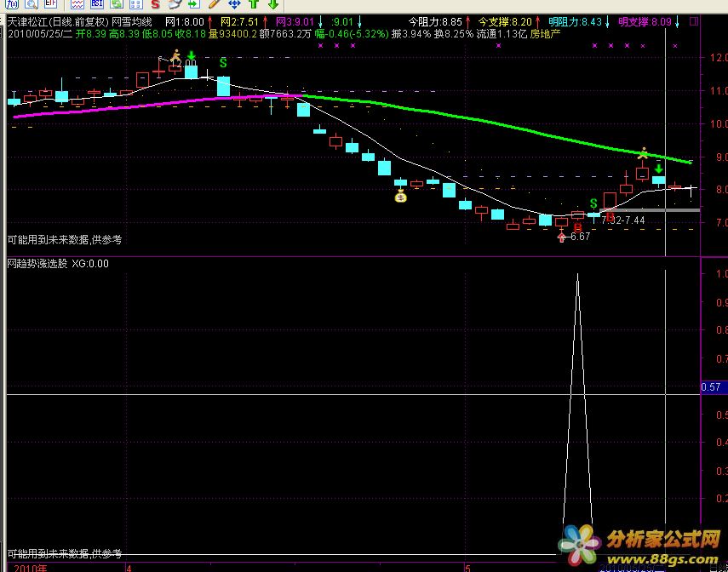The height and width of the screenshot is (572, 728).
Task: Click the purple panel icon beside 明支撑
Action: pos(694,21)
